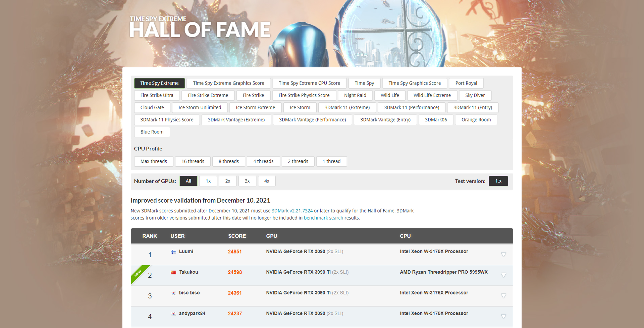Image resolution: width=644 pixels, height=328 pixels.
Task: Expand details arrow for Takukou row
Action: pos(503,275)
